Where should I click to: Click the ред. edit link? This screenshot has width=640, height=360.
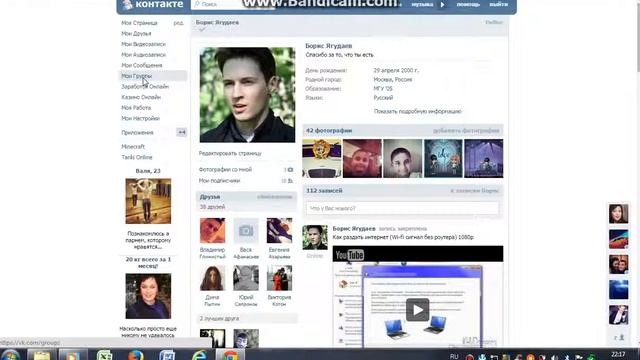[178, 23]
